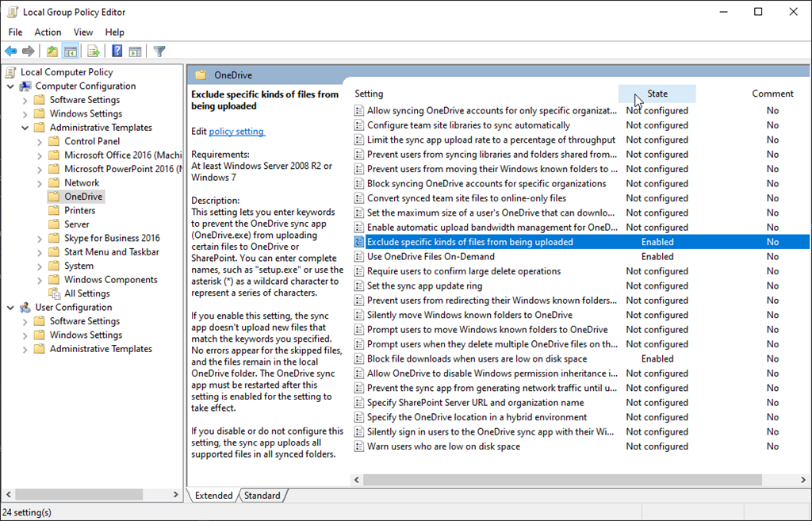
Task: Click the Back arrow toolbar button
Action: tap(11, 52)
